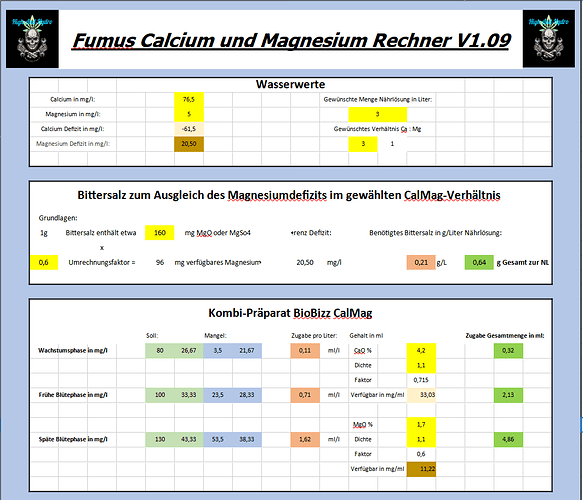Select the Calcium in mg/l value 76,5
This screenshot has width=583, height=500.
tap(189, 100)
